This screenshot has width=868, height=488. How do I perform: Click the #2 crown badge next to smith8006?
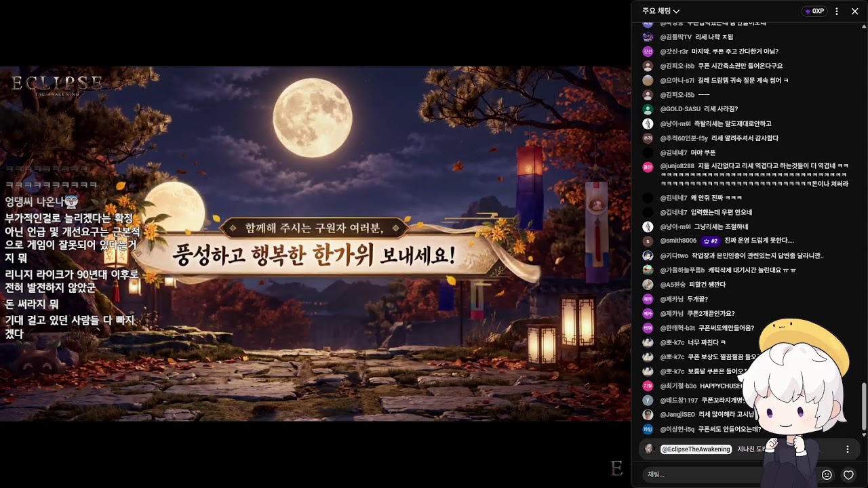pyautogui.click(x=710, y=241)
